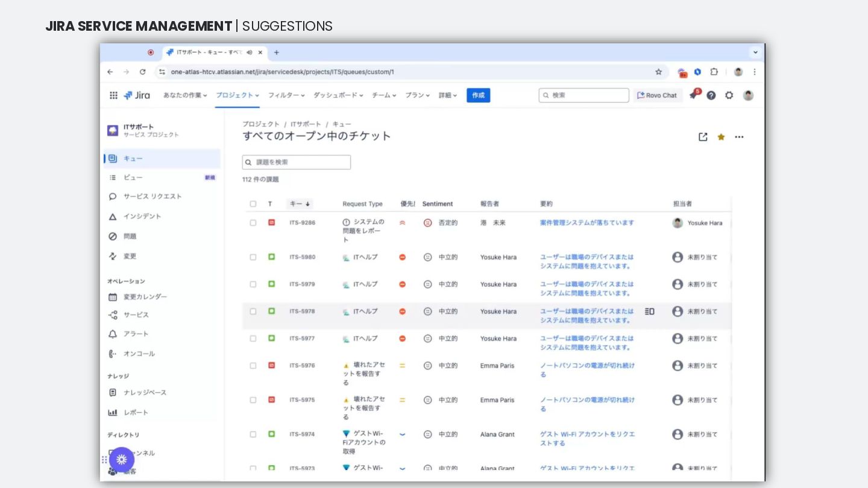868x488 pixels.
Task: Expand the フィルター dropdown menu
Action: click(x=286, y=95)
